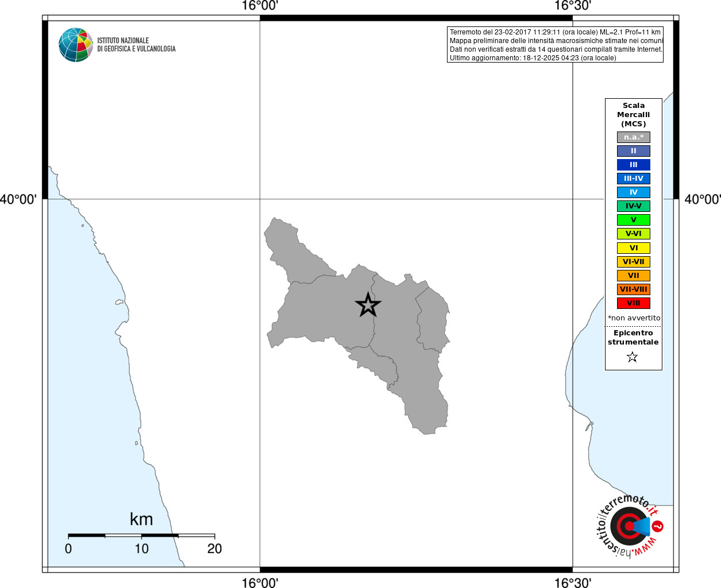Select the II intensity swatch
This screenshot has width=721, height=588.
click(x=634, y=151)
